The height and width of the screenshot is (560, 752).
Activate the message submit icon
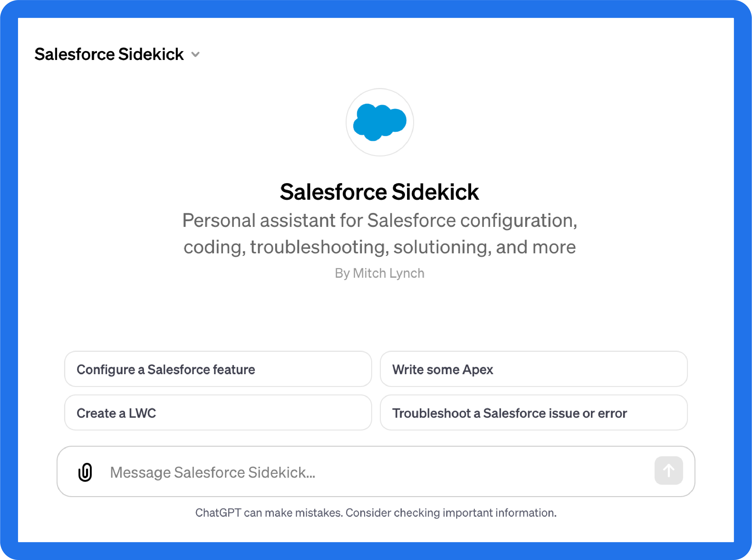[x=668, y=470]
